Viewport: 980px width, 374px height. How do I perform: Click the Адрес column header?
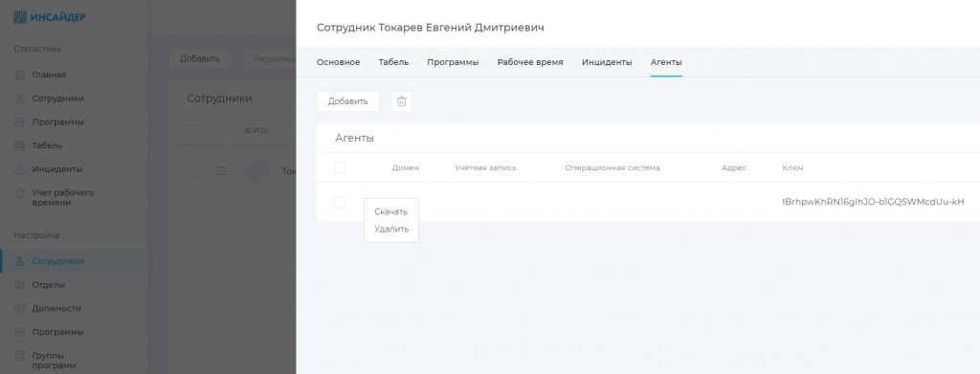pyautogui.click(x=734, y=168)
